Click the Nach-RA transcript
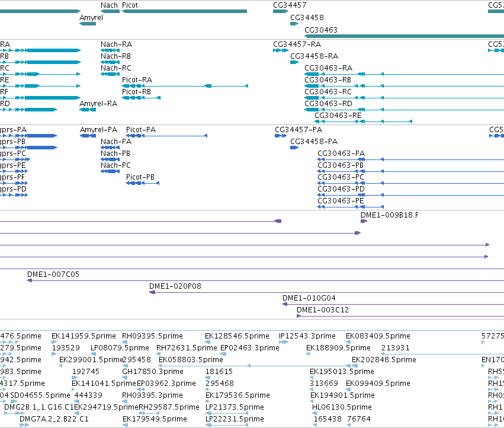 click(110, 50)
